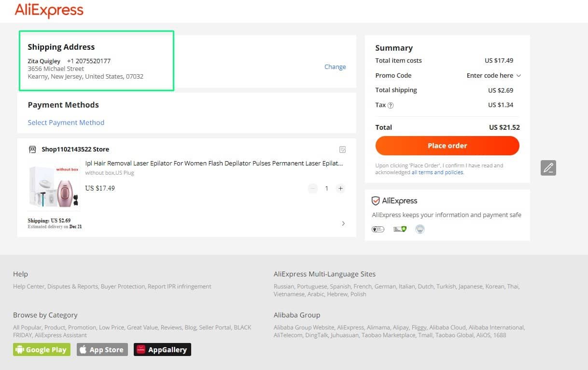Viewport: 588px width, 370px height.
Task: Click the store icon beside Shop1102143522 Store
Action: coord(32,150)
